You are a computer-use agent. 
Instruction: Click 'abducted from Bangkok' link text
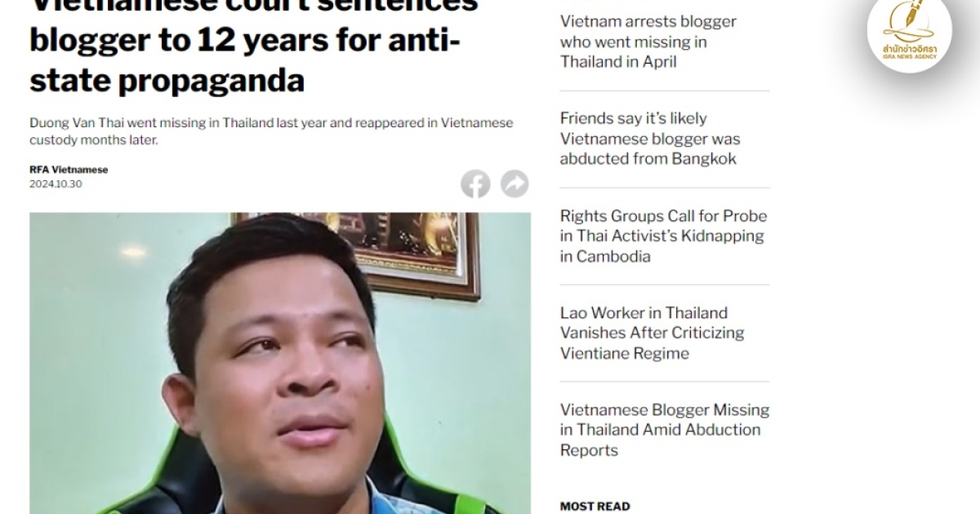click(648, 159)
